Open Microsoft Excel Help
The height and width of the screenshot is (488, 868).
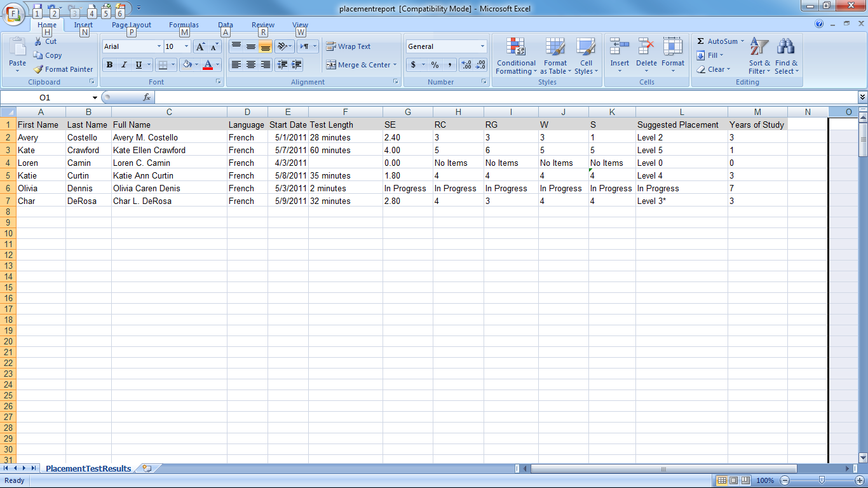[x=819, y=24]
